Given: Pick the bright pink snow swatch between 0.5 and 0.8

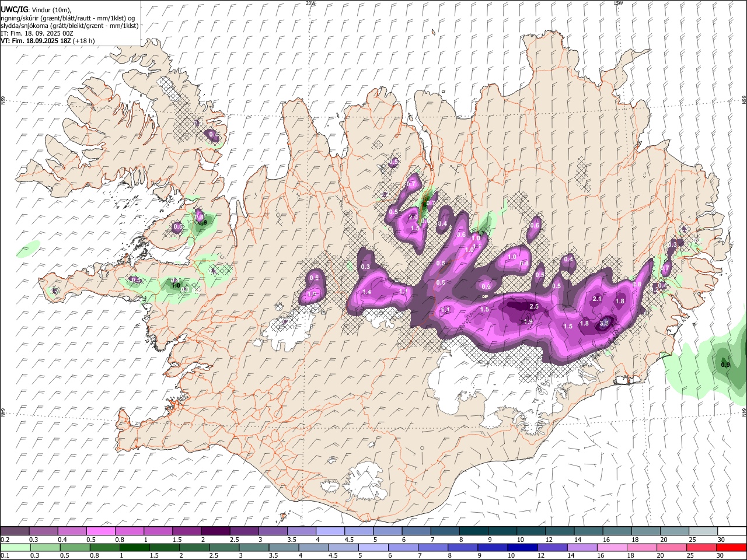Looking at the screenshot, I should [100, 531].
